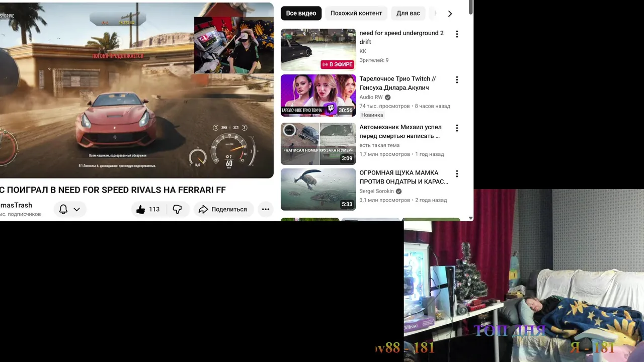The height and width of the screenshot is (362, 644).
Task: Click the video title ПОИГРАЛ В NEED FOR SPEED RIVALS
Action: (x=113, y=190)
